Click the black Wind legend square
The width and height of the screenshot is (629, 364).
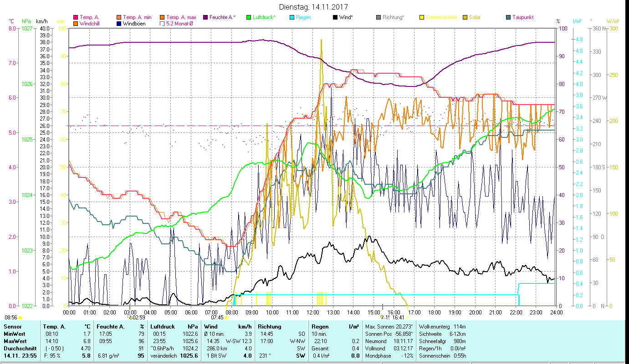335,18
